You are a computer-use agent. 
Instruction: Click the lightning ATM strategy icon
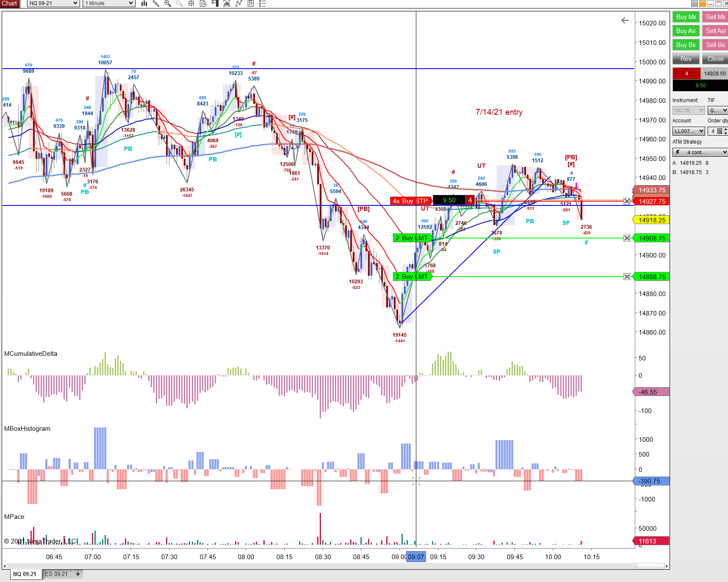[x=678, y=152]
